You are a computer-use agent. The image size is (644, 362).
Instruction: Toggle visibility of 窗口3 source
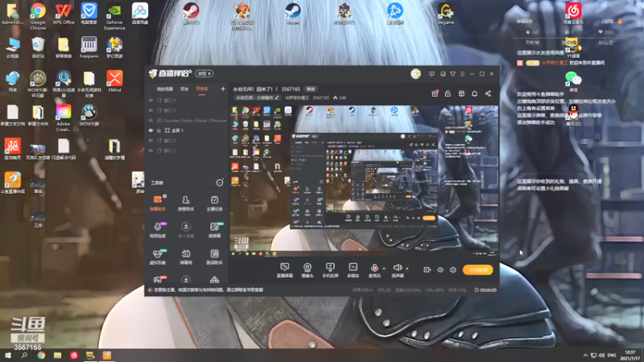(151, 110)
